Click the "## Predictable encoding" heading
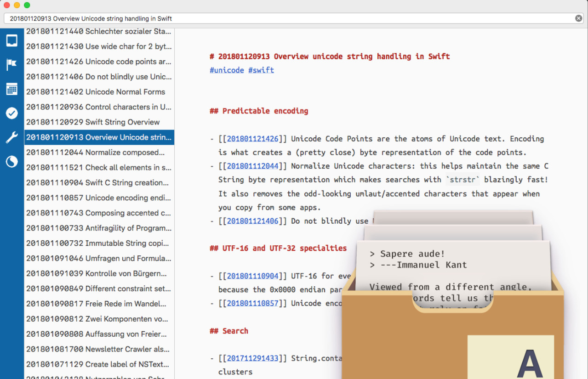Viewport: 588px width, 379px height. coord(259,111)
